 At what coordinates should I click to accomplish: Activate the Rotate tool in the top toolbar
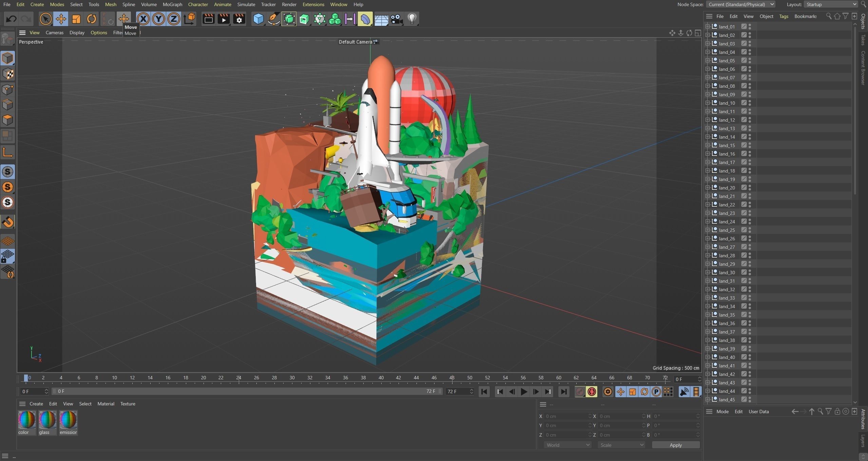pyautogui.click(x=92, y=19)
